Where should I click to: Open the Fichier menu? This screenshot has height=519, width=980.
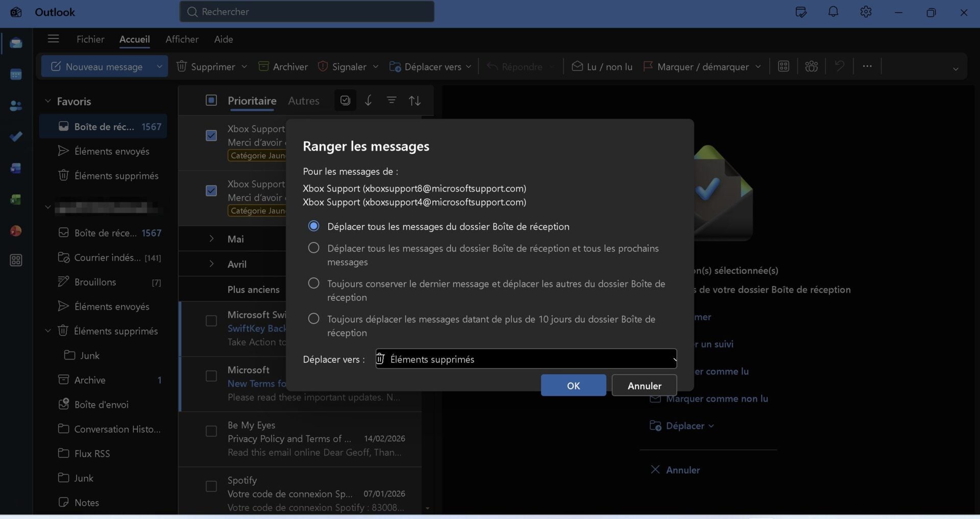point(90,39)
